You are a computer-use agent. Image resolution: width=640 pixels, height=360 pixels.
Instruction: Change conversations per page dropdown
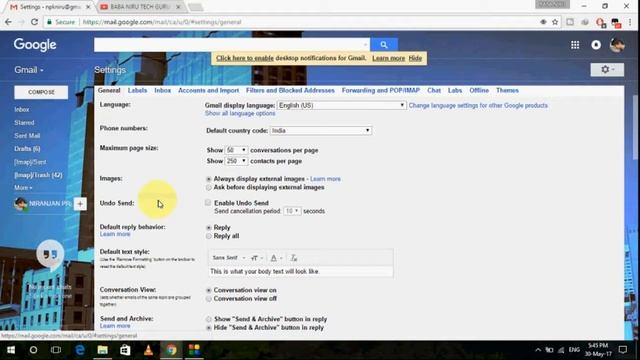tap(236, 150)
